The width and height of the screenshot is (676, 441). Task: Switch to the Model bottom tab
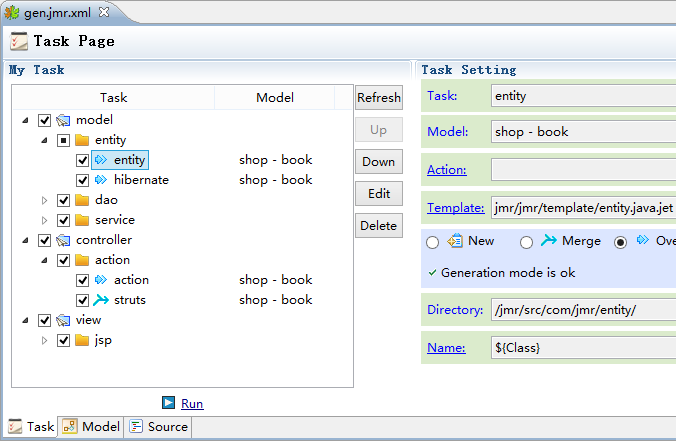point(91,427)
